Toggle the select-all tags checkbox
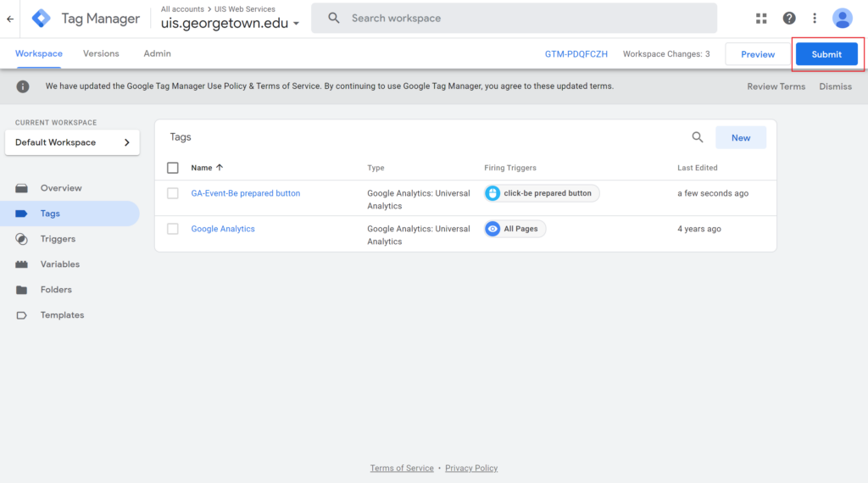 173,168
